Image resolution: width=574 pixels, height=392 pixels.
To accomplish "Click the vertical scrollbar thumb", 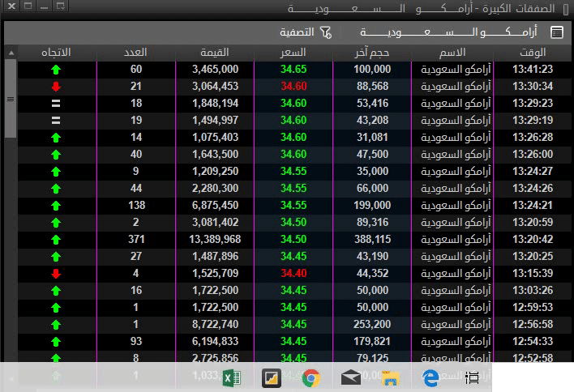I will tap(11, 99).
